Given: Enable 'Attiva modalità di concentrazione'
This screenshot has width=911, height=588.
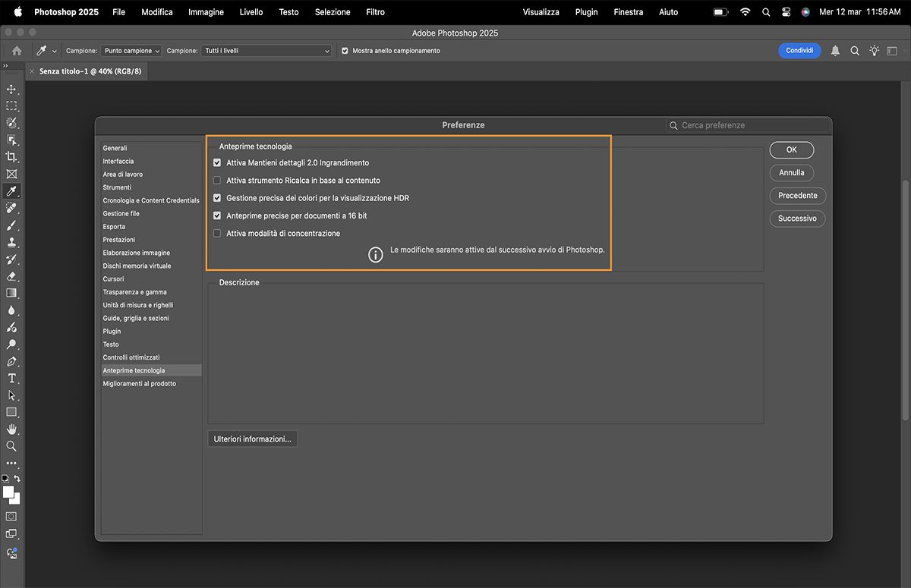Looking at the screenshot, I should pos(217,233).
